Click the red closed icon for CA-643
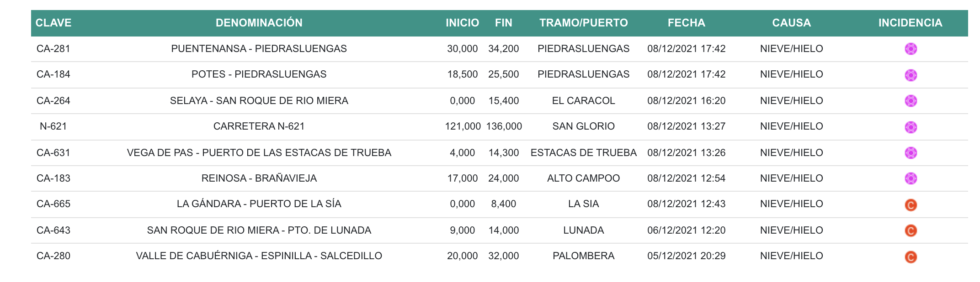The width and height of the screenshot is (980, 282). coord(911,230)
